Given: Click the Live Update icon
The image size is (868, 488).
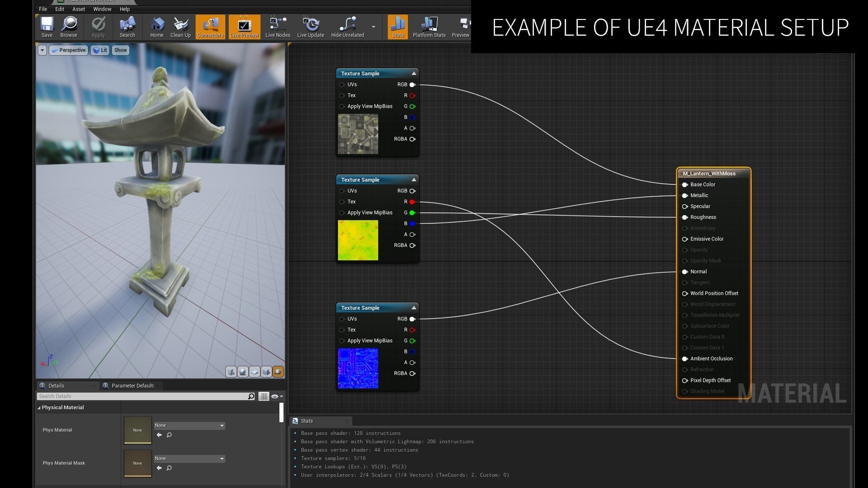Looking at the screenshot, I should click(x=310, y=27).
